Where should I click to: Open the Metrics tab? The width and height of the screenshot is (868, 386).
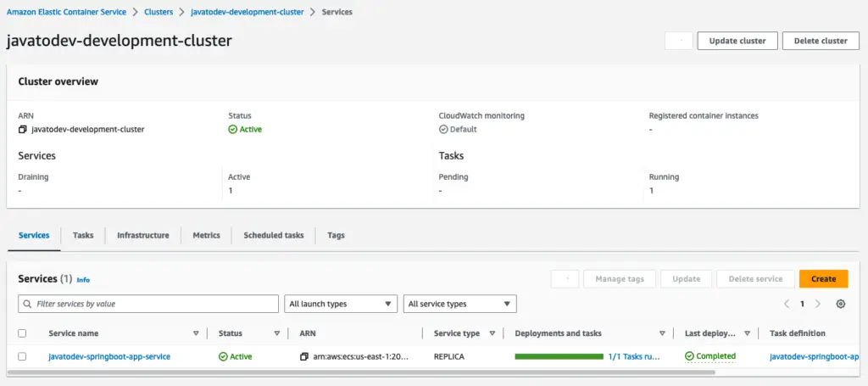pyautogui.click(x=207, y=235)
